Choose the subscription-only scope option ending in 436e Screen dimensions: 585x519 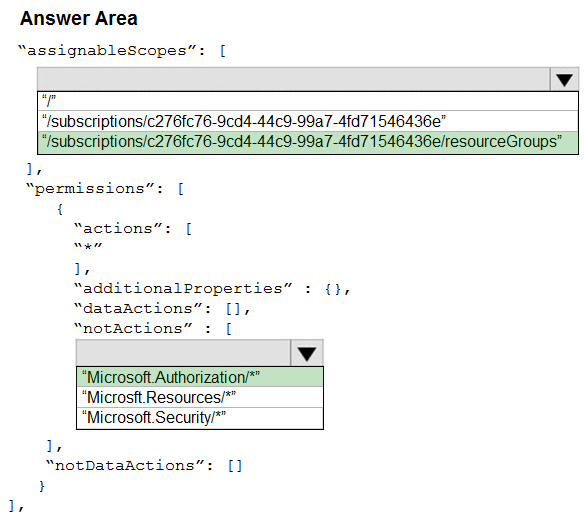(308, 121)
